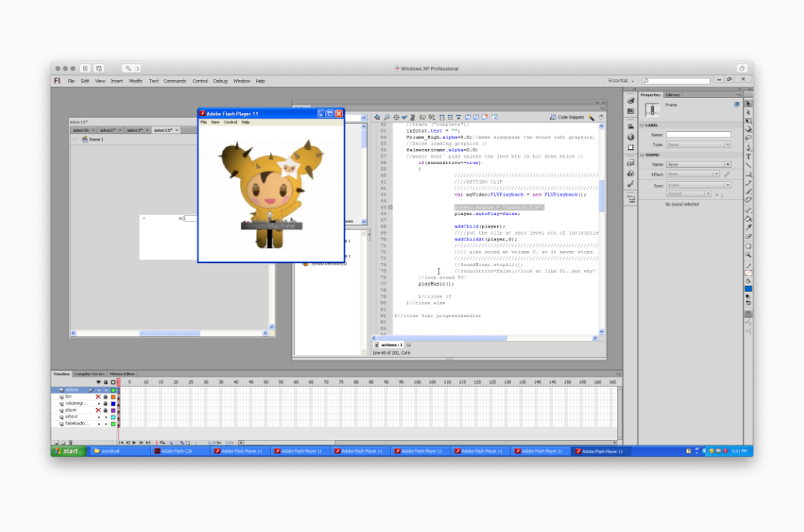The image size is (804, 532).
Task: Open Actions panel help icon
Action: coord(601,118)
